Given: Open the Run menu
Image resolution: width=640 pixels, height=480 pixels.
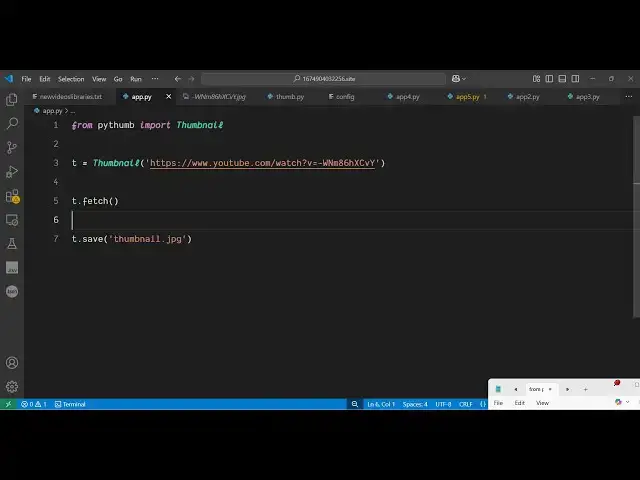Looking at the screenshot, I should coord(136,79).
